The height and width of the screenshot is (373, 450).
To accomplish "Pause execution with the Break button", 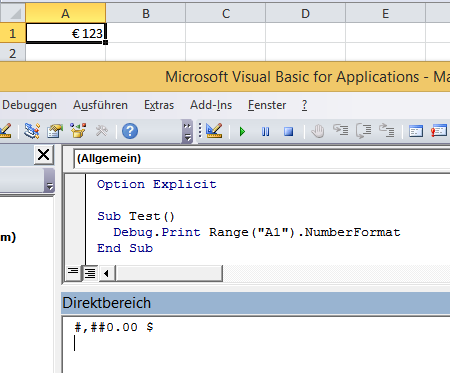I will click(265, 131).
